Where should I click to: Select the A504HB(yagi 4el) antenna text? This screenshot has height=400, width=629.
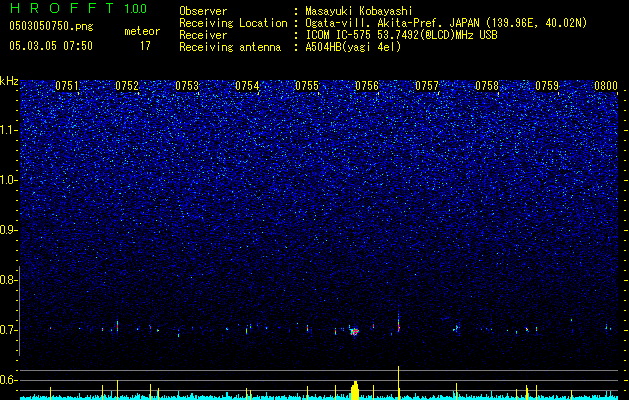coord(353,47)
